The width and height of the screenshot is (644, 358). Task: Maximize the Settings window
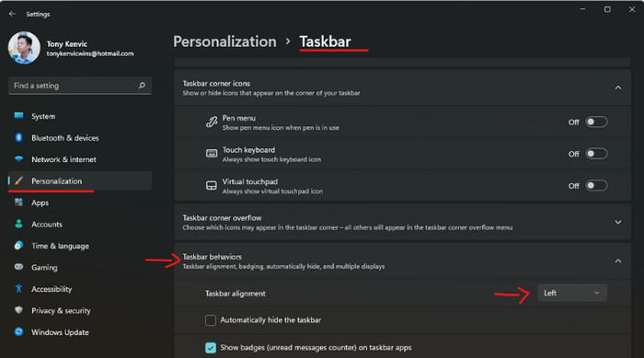607,9
